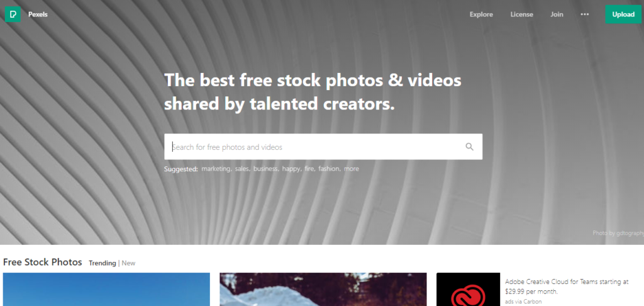Select the suggested term fashion
Screen dimensions: 644x306
click(330, 169)
